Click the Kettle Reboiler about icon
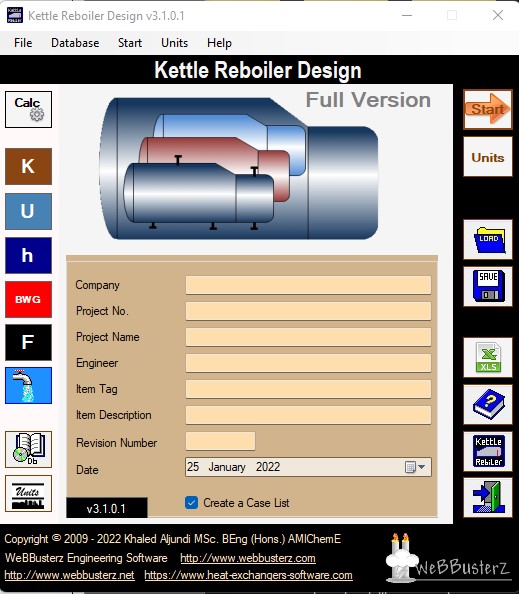 pyautogui.click(x=488, y=452)
